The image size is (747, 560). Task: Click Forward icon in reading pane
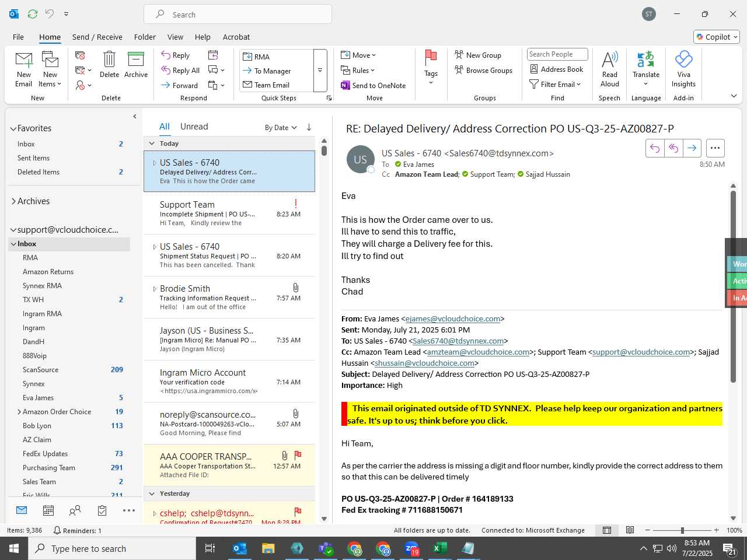pyautogui.click(x=692, y=148)
